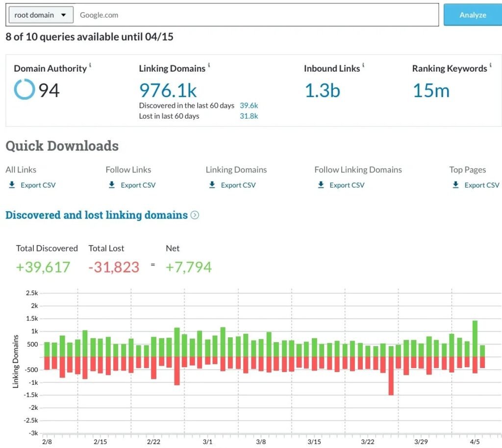Click the Linking Domains info icon
Image resolution: width=502 pixels, height=448 pixels.
pos(209,65)
